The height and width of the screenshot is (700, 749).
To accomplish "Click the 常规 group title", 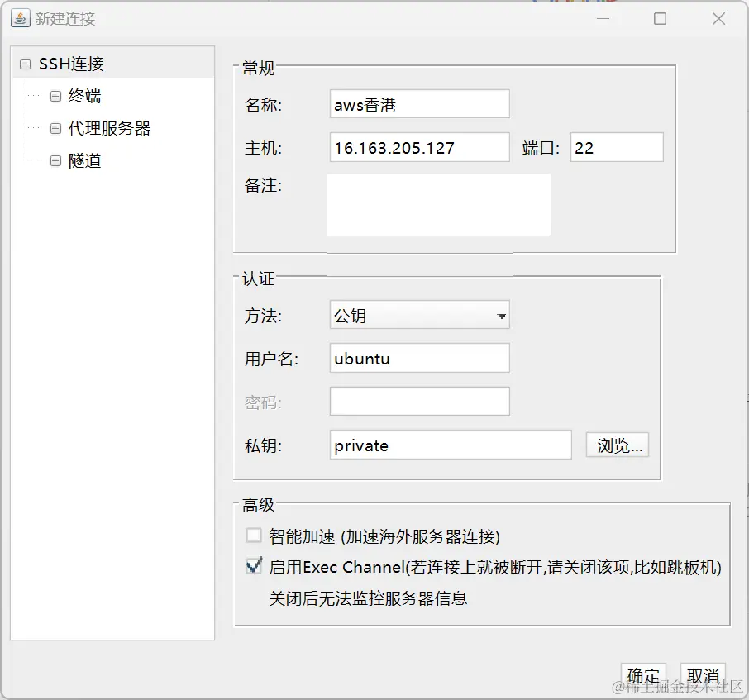I will [258, 69].
